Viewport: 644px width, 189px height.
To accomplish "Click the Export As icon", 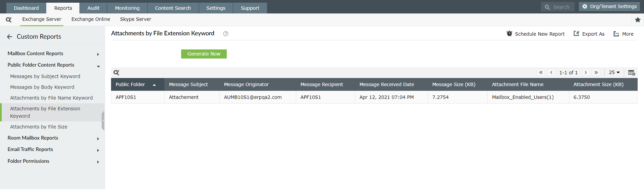I will (x=576, y=34).
